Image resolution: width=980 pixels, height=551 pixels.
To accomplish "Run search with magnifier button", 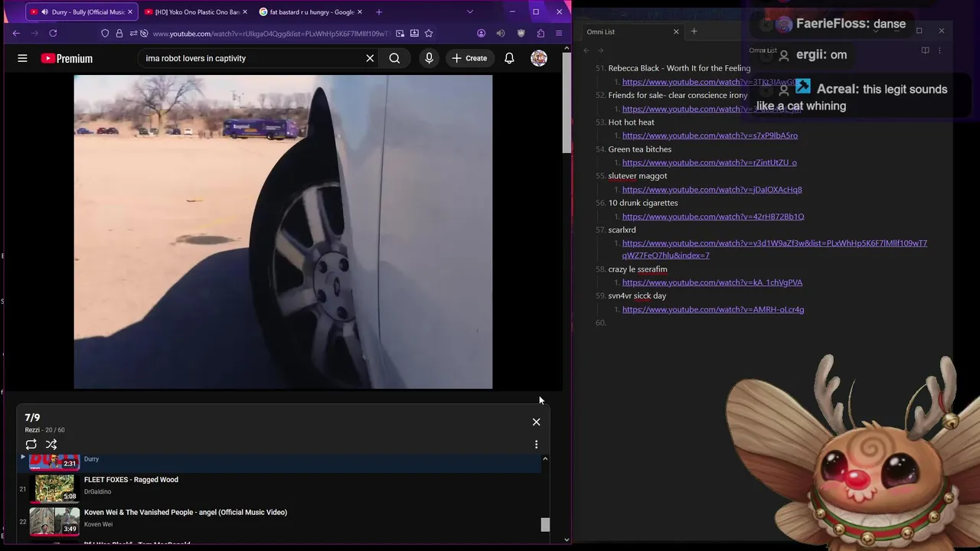I will [x=394, y=58].
